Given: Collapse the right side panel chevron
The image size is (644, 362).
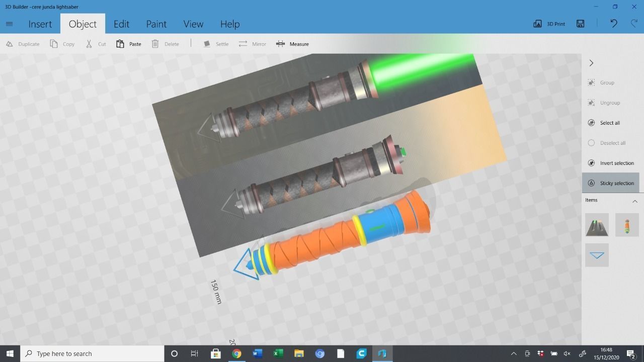Looking at the screenshot, I should (x=591, y=63).
